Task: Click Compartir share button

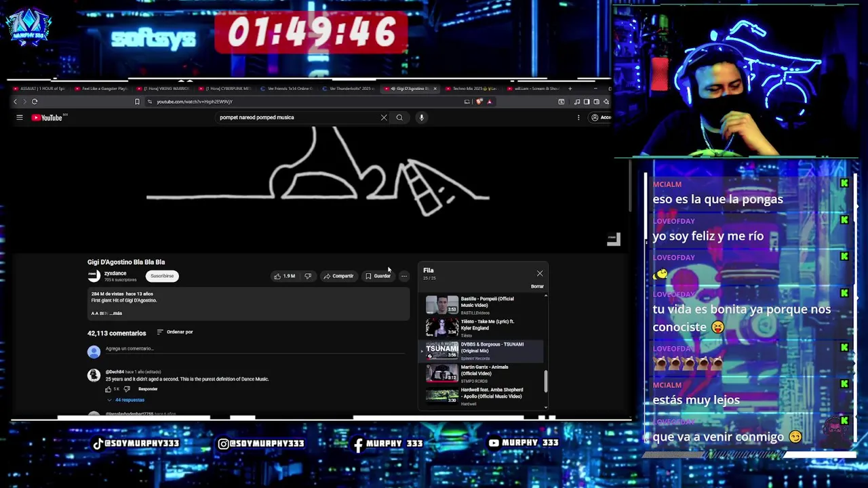Action: click(338, 277)
